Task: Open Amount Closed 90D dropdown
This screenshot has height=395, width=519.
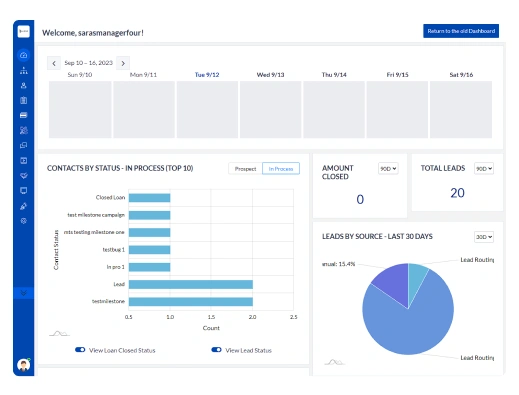Action: (388, 169)
